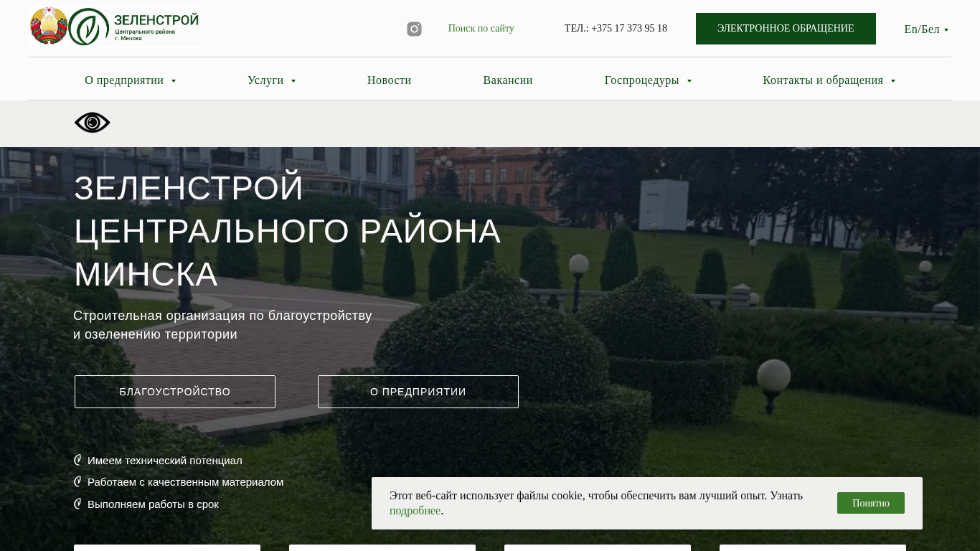The height and width of the screenshot is (551, 980).
Task: Click the Belarus coat of arms emblem
Action: (x=49, y=27)
